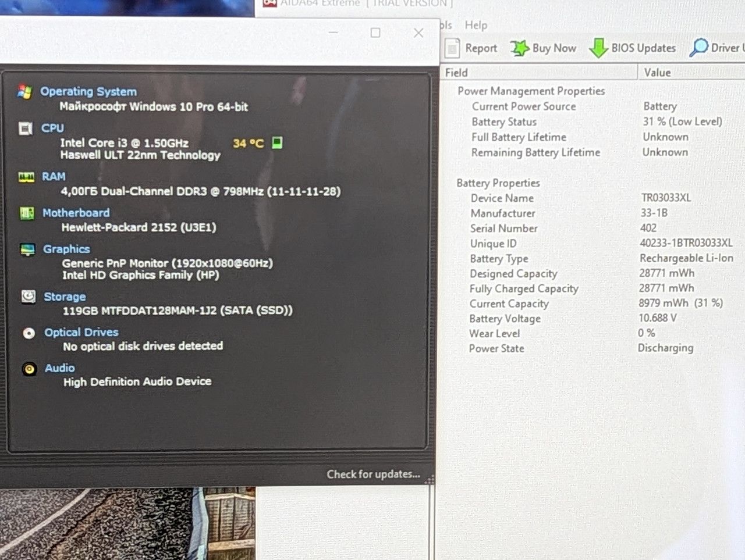Screen dimensions: 745x560
Task: Open the Graphics section link
Action: pyautogui.click(x=66, y=249)
